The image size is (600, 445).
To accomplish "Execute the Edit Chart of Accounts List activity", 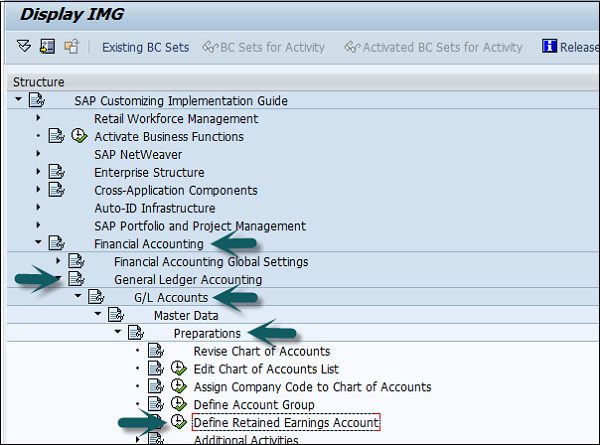I will [x=180, y=369].
